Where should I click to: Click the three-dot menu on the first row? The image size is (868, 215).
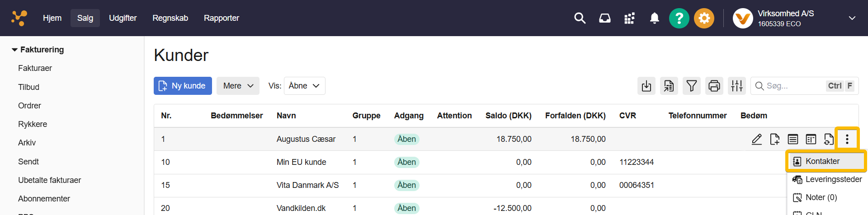847,139
